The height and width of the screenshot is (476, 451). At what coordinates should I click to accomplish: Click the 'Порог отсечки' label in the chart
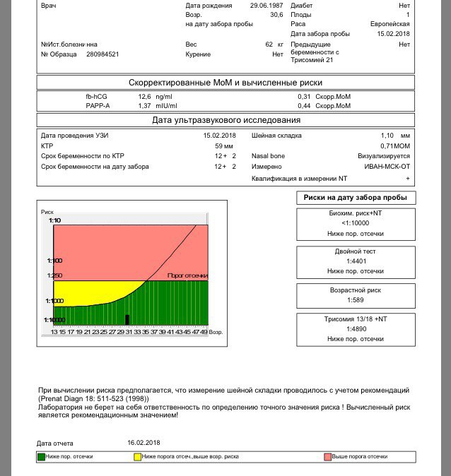(x=187, y=275)
